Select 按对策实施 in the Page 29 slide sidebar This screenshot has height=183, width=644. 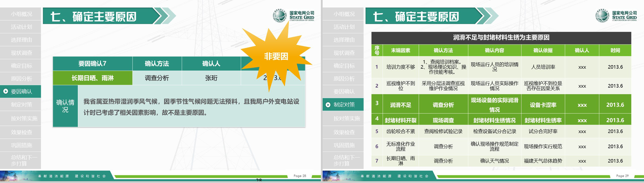[343, 118]
